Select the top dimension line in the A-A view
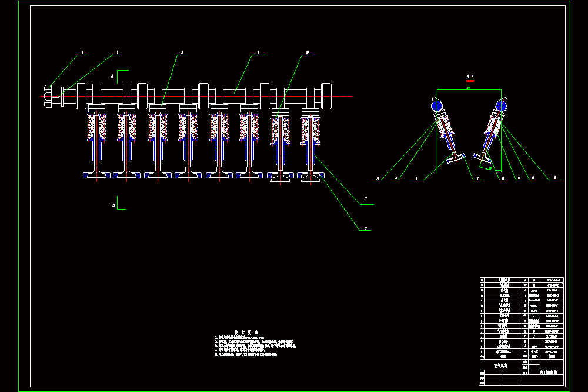Viewport: 588px width, 392px height. click(469, 89)
